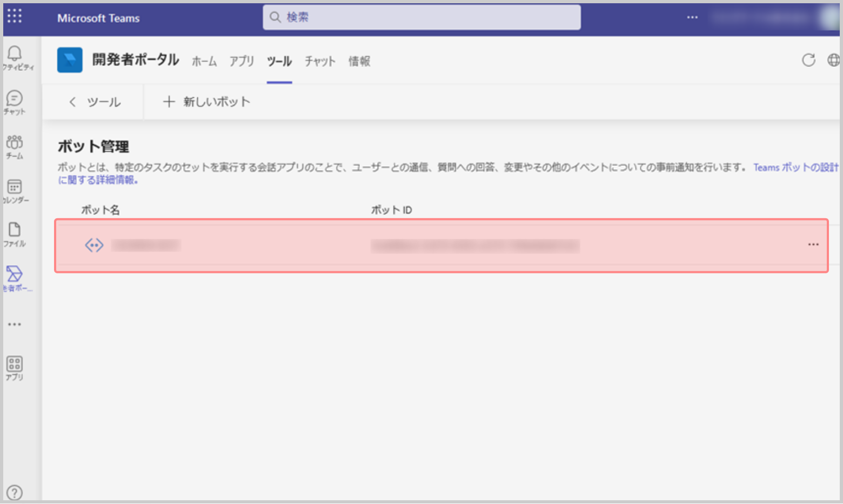Open Files icon in left sidebar
Image resolution: width=843 pixels, height=504 pixels.
coord(15,234)
